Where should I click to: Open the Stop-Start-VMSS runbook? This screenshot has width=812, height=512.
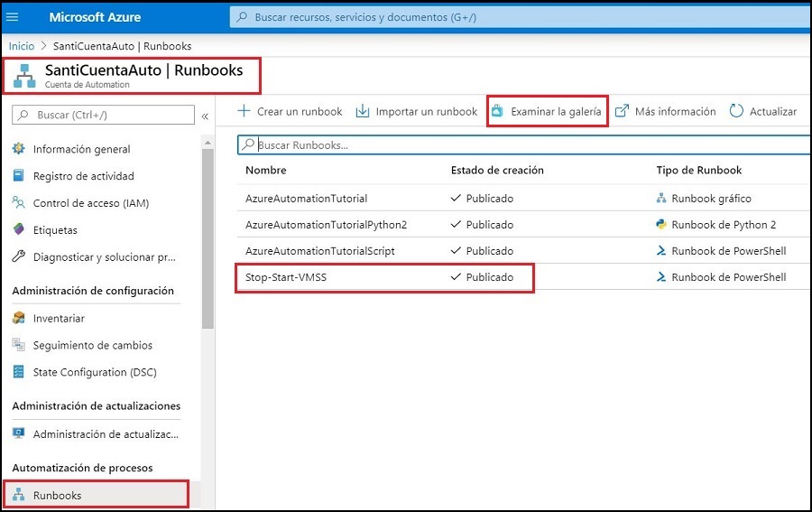tap(286, 277)
